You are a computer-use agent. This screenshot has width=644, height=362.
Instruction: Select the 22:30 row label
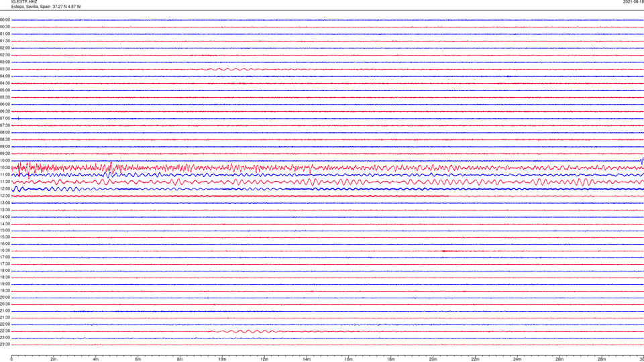(x=5, y=331)
